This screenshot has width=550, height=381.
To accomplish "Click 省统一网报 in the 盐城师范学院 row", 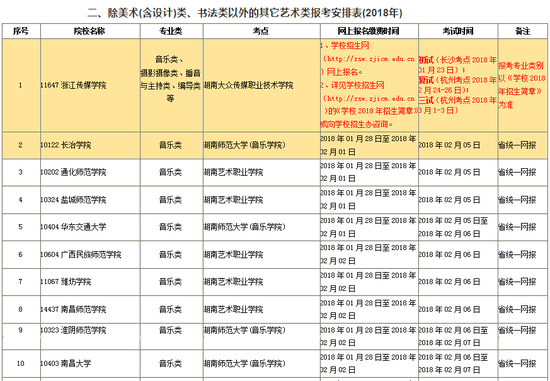I will click(517, 200).
